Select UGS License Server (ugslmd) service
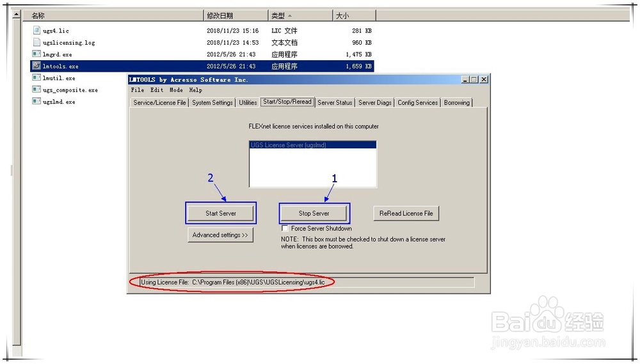Viewport: 640px width, 364px height. (x=313, y=145)
